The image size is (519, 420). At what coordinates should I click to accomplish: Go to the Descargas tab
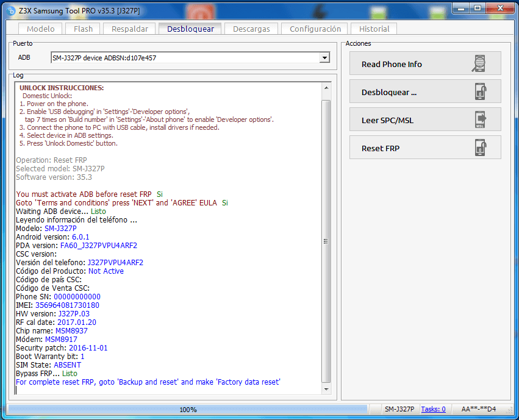click(251, 29)
